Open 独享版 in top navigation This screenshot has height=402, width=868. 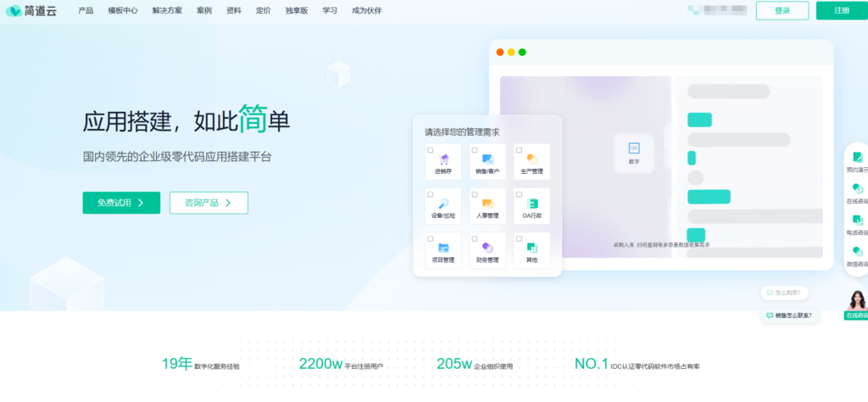point(297,10)
